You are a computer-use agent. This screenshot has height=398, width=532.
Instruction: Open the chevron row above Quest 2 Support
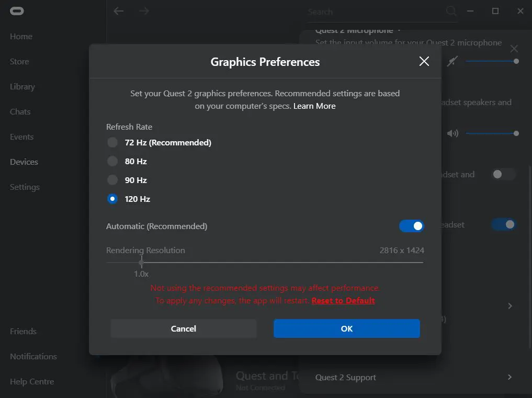(x=510, y=306)
